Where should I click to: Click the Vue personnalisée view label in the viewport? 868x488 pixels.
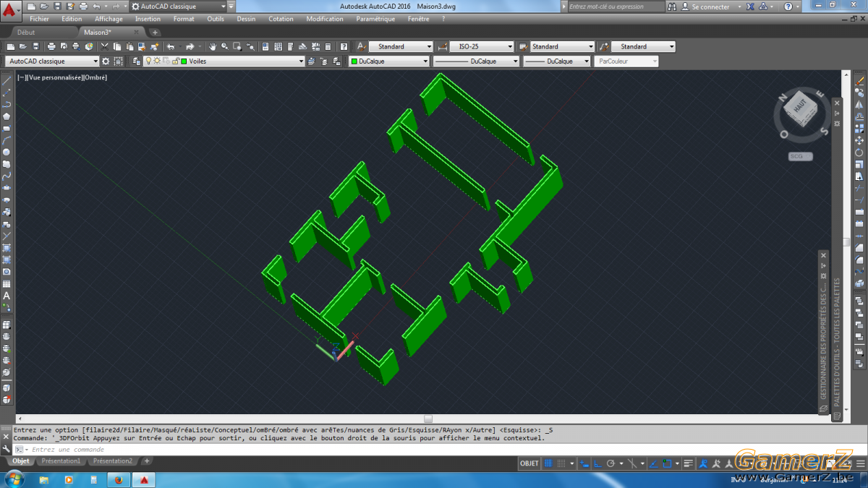54,77
